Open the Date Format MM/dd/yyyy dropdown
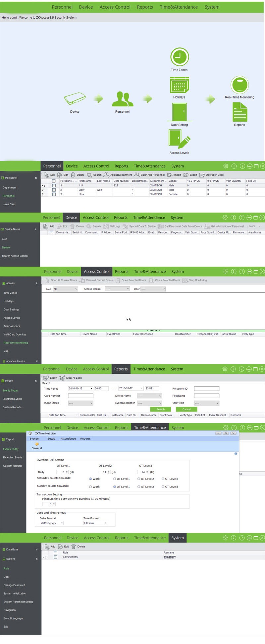Viewport: 265px width, 644px height. pyautogui.click(x=52, y=523)
